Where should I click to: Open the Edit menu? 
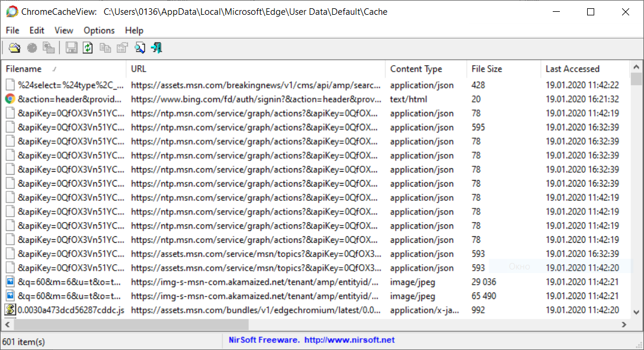(37, 30)
